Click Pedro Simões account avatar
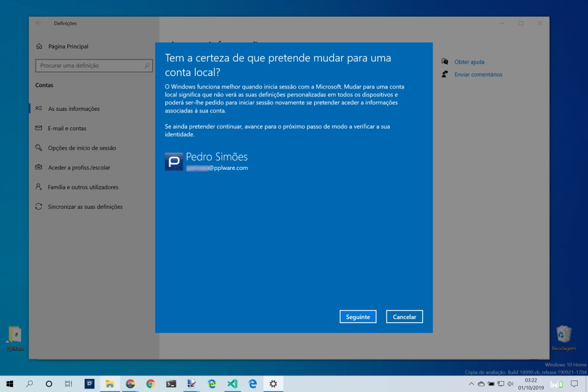This screenshot has width=588, height=392. (x=174, y=162)
